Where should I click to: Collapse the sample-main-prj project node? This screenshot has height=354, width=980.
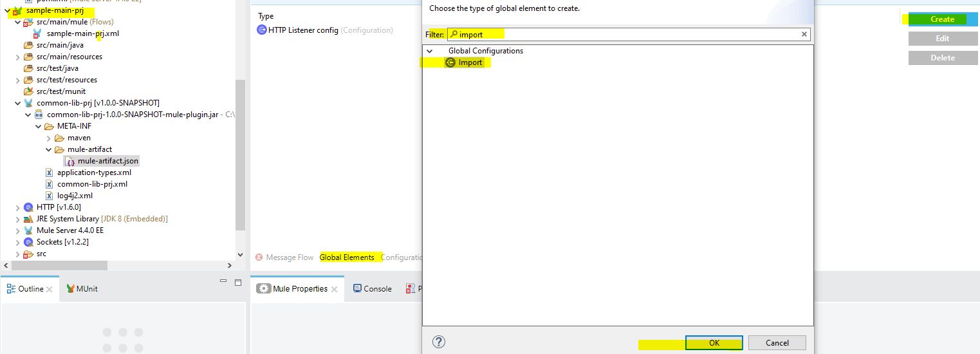7,11
